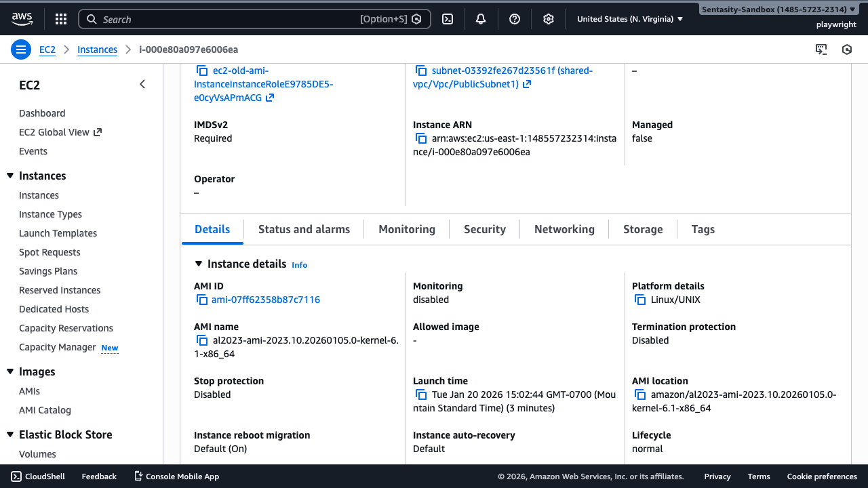This screenshot has width=868, height=488.
Task: Launch CloudShell from the top bar icon
Action: (448, 19)
